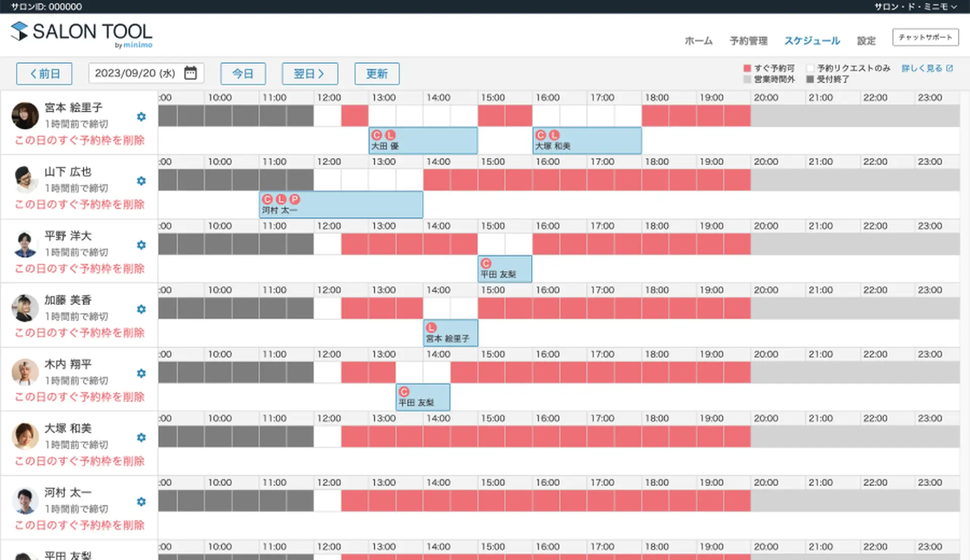Advance to next day with 翌日 button

pyautogui.click(x=309, y=74)
